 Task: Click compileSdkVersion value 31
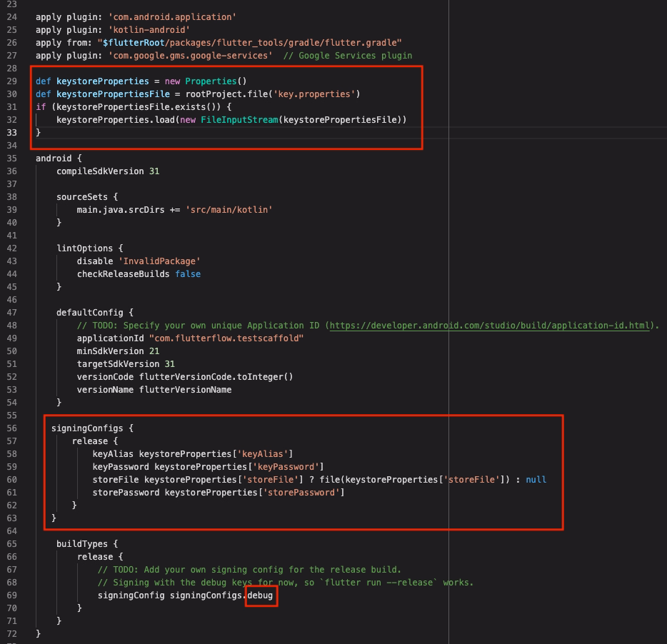tap(154, 171)
